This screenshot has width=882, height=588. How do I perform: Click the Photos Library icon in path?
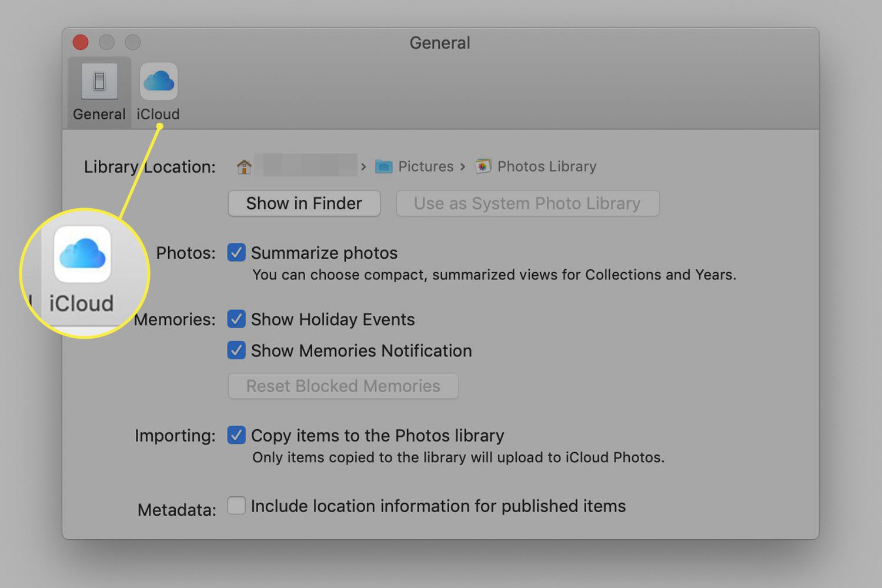[x=483, y=166]
